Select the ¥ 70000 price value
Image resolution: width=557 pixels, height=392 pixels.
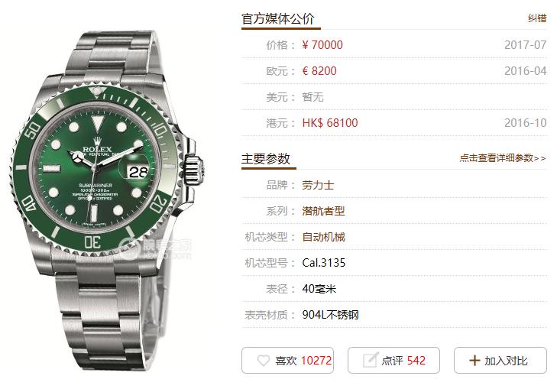pos(322,45)
